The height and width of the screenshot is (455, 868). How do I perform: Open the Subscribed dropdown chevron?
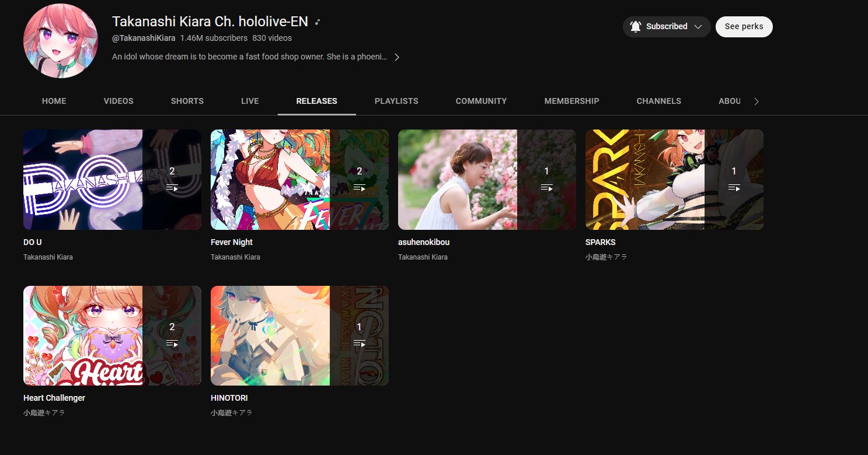click(698, 26)
